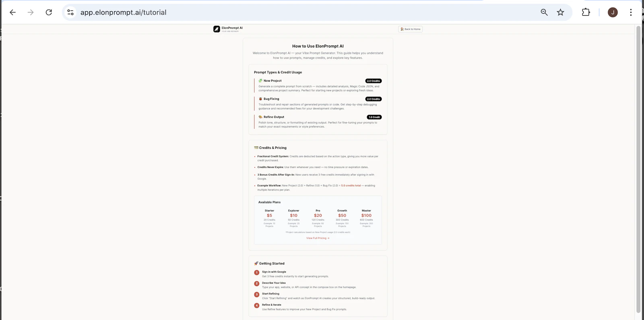The image size is (644, 320).
Task: Bookmark this page with the star icon
Action: pyautogui.click(x=560, y=12)
